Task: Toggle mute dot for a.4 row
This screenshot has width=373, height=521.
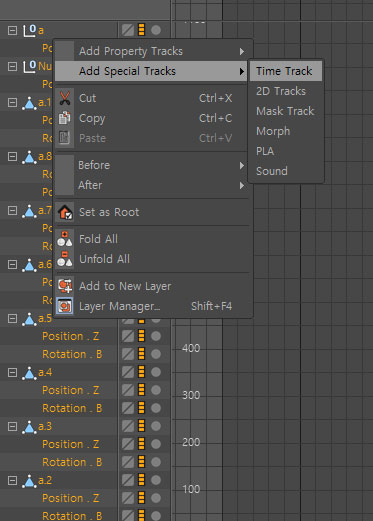Action: point(156,372)
